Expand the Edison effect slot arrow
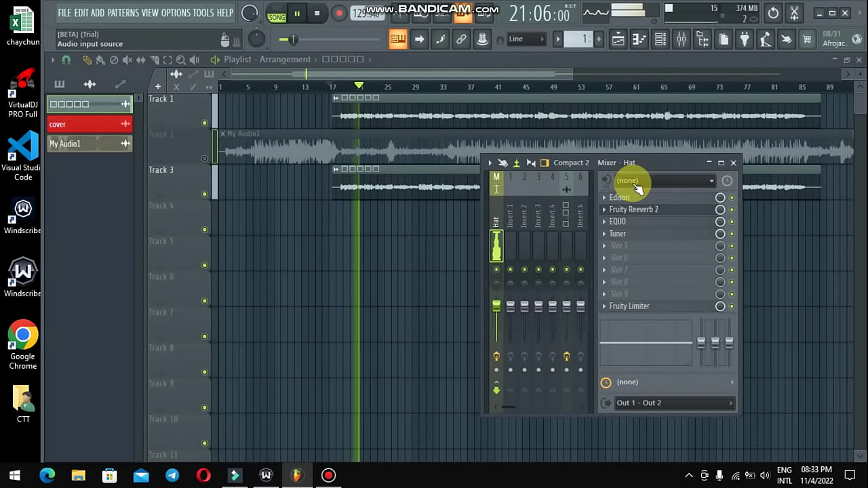868x488 pixels. [x=604, y=197]
